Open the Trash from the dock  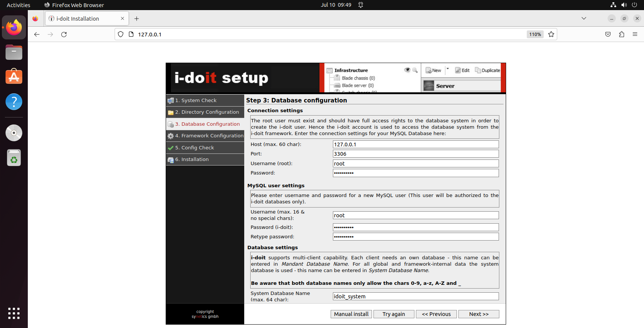click(14, 158)
